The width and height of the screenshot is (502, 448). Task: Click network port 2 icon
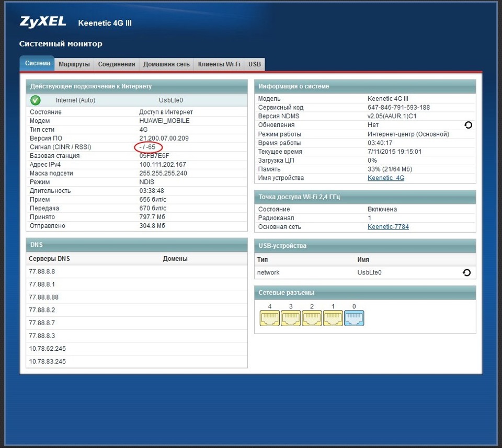click(312, 318)
